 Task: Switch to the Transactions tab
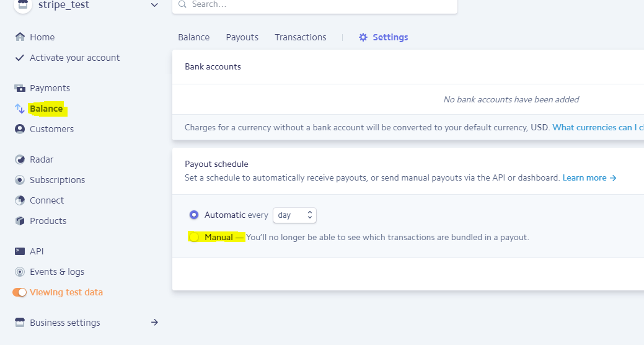[300, 37]
